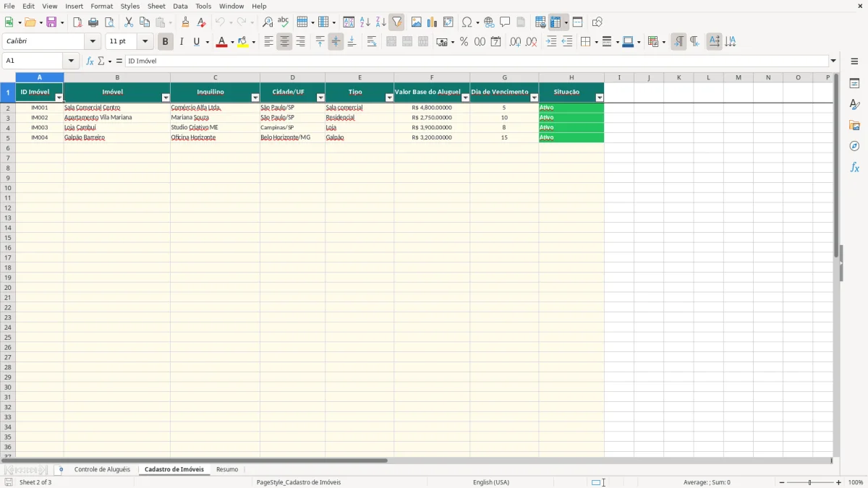The image size is (868, 488).
Task: Open Find and Replace tool
Action: (268, 22)
